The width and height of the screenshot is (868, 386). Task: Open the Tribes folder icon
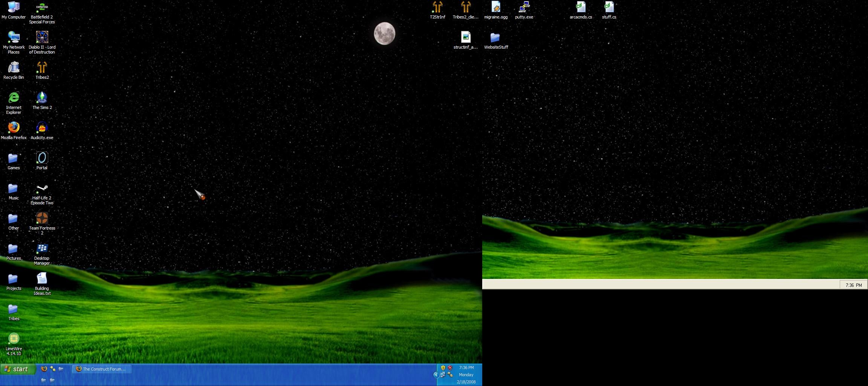[14, 312]
